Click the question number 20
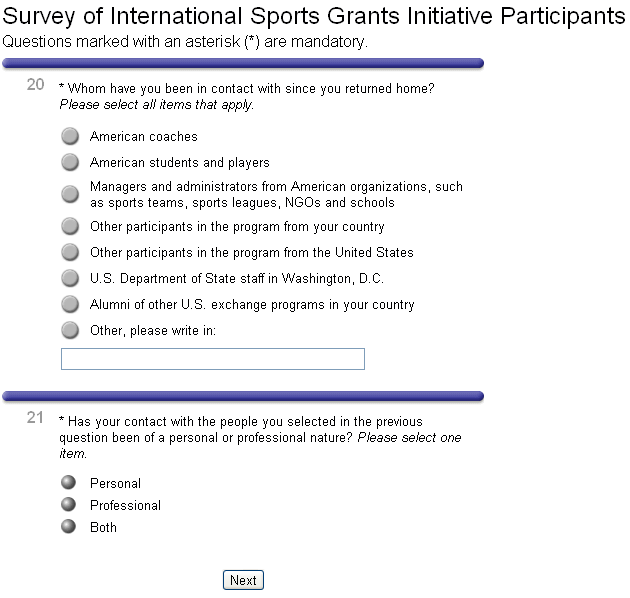The image size is (630, 598). click(x=36, y=85)
